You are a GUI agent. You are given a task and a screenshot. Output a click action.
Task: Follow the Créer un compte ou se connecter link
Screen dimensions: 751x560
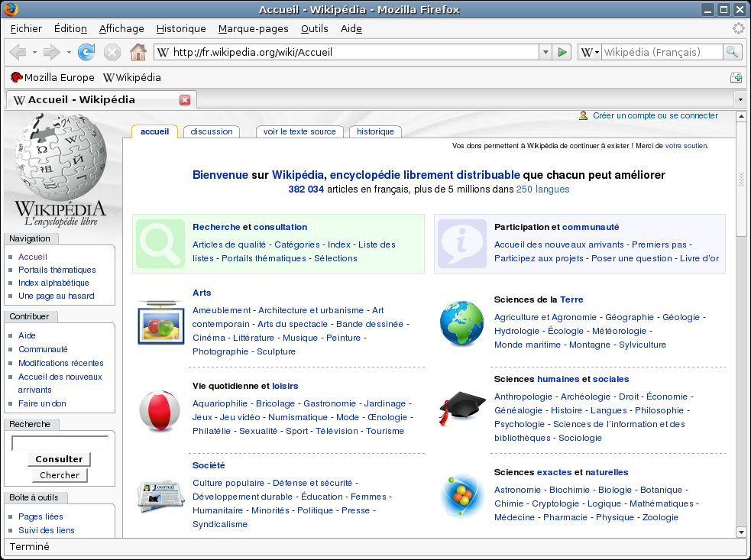656,115
